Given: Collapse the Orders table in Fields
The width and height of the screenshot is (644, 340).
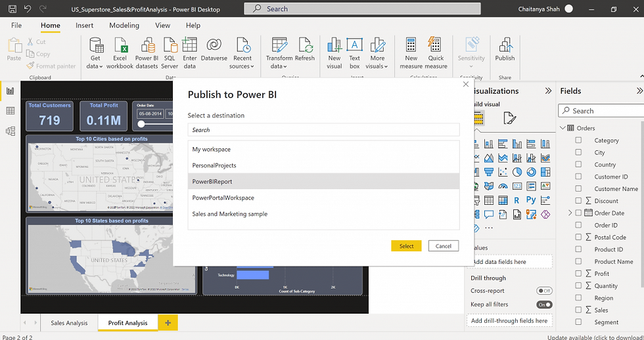Looking at the screenshot, I should (x=563, y=128).
